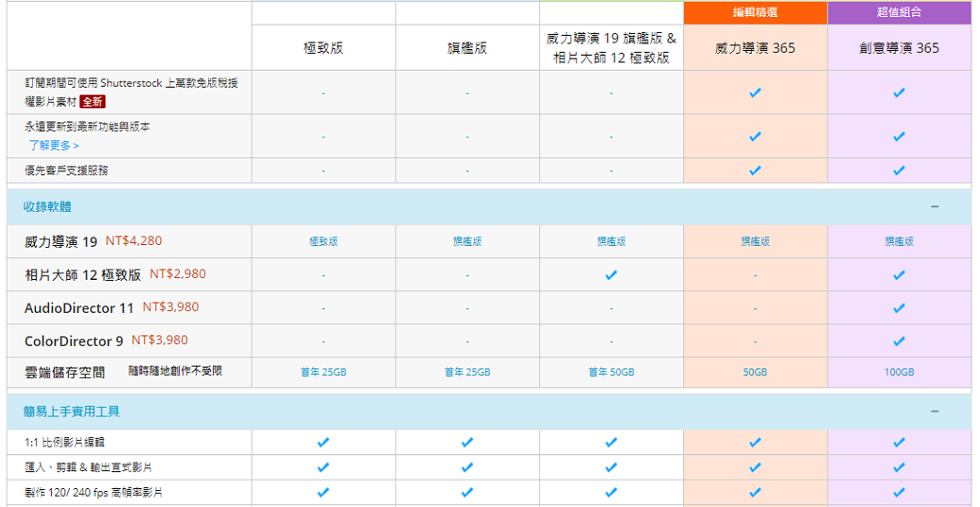Click ColorDirector 9's NT$3,980 price

pyautogui.click(x=159, y=340)
